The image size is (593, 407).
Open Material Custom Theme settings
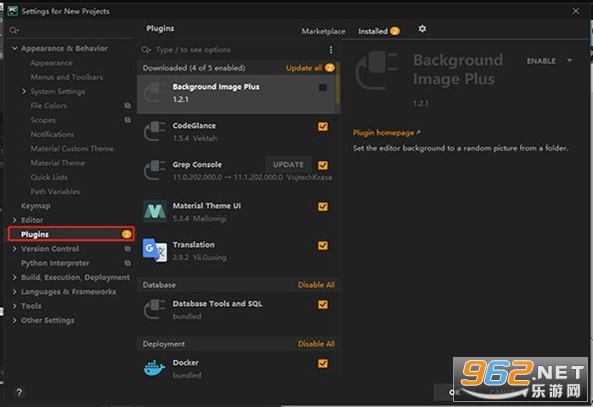point(72,149)
